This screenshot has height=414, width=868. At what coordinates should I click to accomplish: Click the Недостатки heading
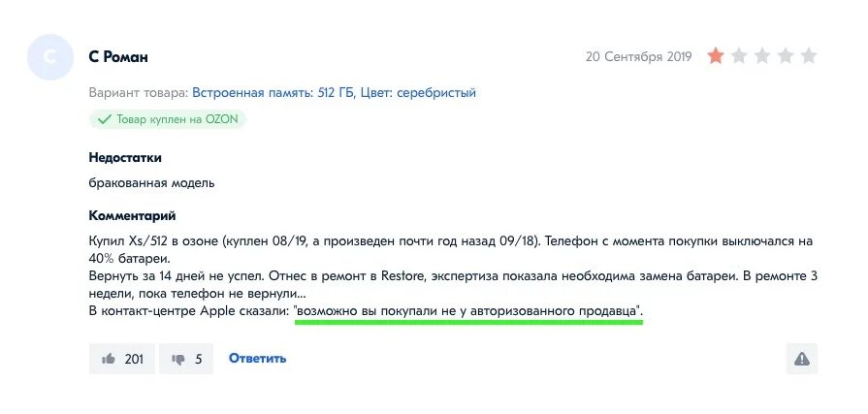tap(125, 158)
